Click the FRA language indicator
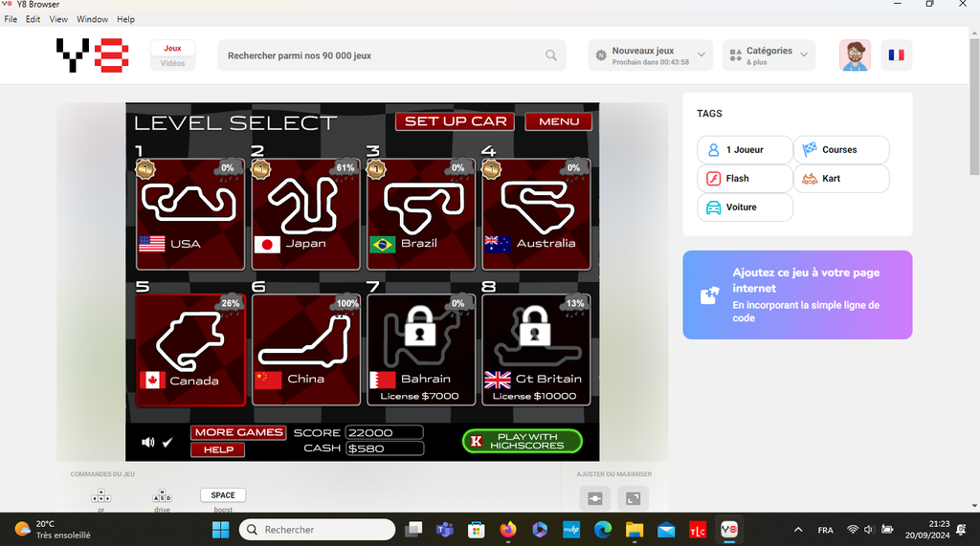The image size is (980, 546). tap(825, 530)
